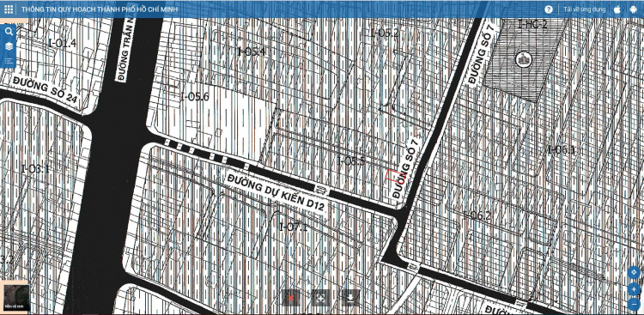Zoom out with the minus button
644x315 pixels.
point(634,305)
